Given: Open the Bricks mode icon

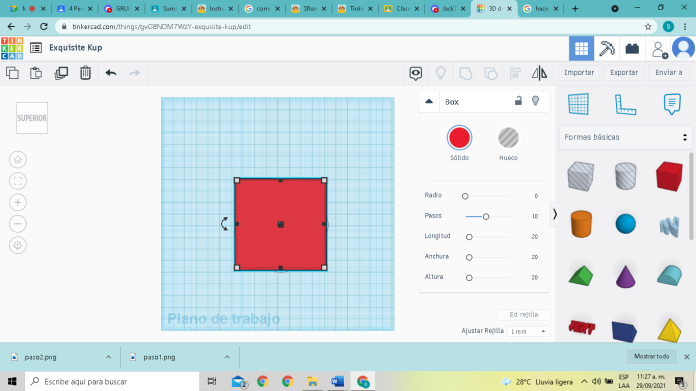Looking at the screenshot, I should 632,48.
